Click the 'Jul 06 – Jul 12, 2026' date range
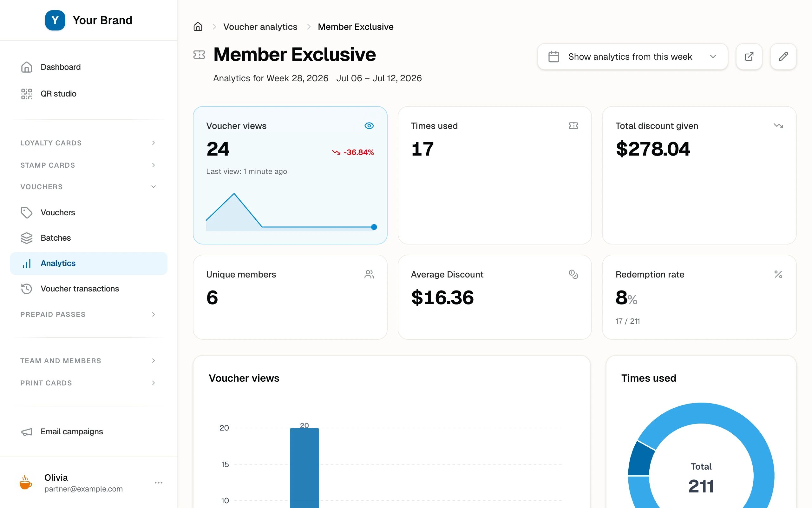The image size is (812, 508). [x=379, y=78]
